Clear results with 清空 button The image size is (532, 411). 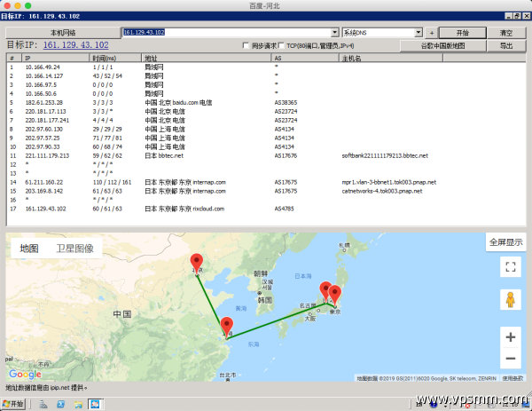(x=506, y=33)
